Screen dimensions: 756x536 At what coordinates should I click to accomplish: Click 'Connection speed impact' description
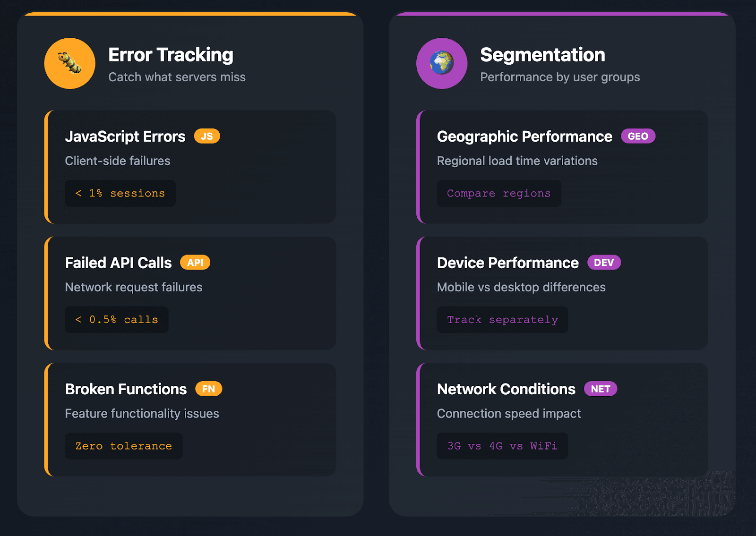pyautogui.click(x=509, y=414)
